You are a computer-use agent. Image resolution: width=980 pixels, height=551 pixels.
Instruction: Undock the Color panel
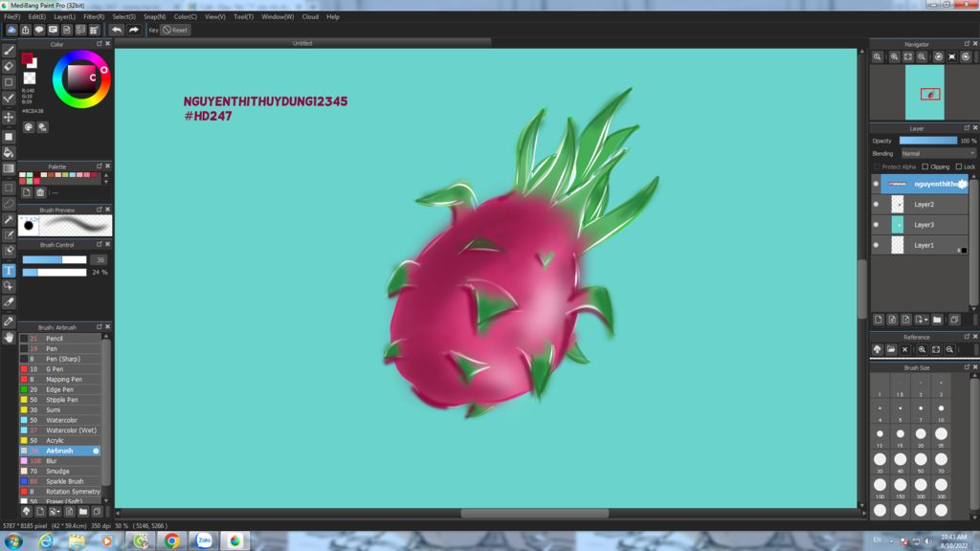[99, 44]
